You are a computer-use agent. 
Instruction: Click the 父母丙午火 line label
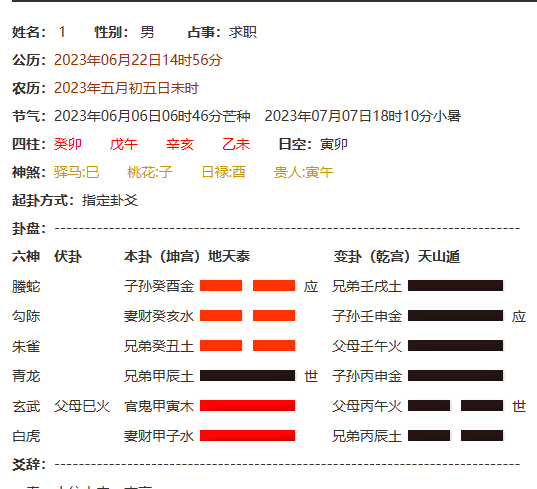click(367, 406)
